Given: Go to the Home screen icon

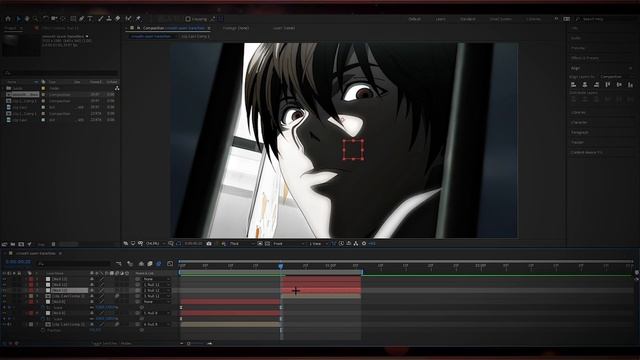Looking at the screenshot, I should (x=8, y=19).
